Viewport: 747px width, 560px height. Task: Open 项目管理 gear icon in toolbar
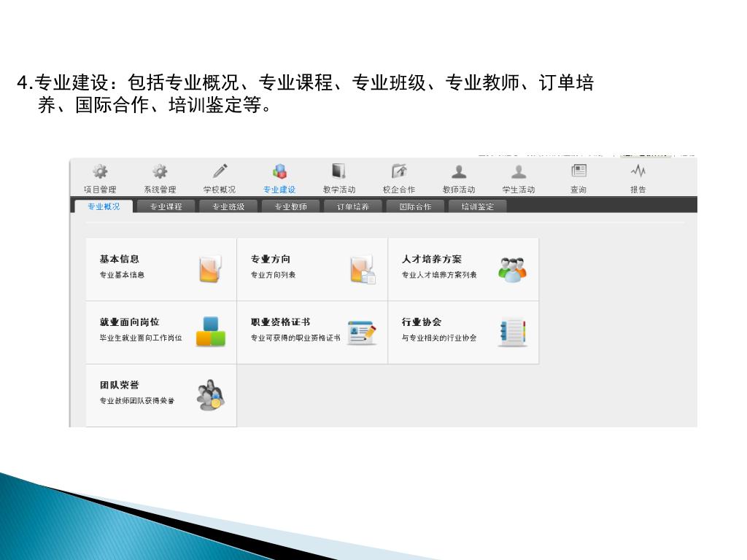pos(100,171)
